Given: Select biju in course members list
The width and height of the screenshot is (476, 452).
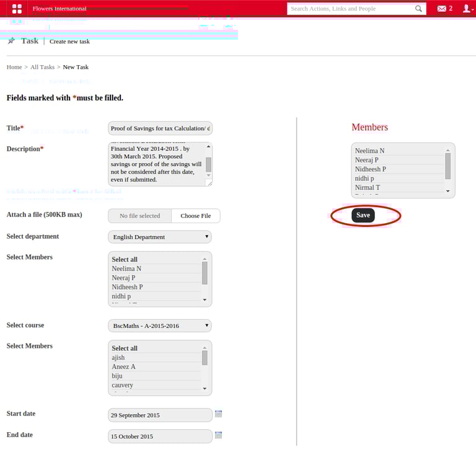Looking at the screenshot, I should (156, 376).
